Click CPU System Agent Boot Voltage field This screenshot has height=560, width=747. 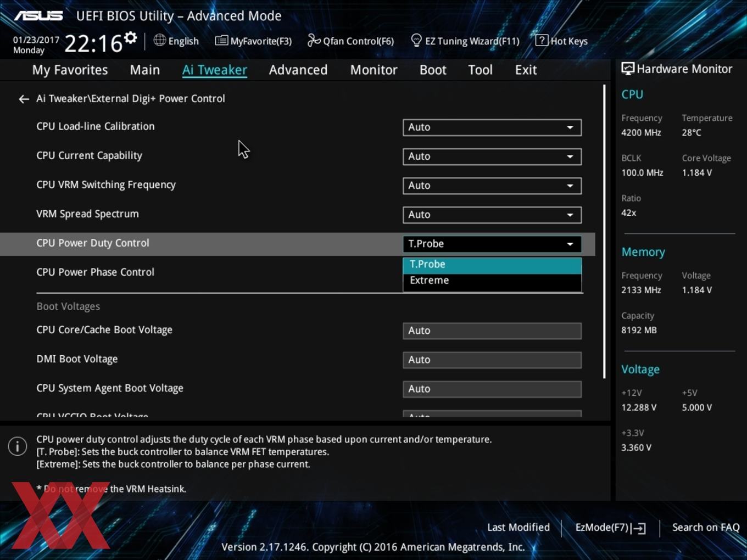tap(492, 389)
